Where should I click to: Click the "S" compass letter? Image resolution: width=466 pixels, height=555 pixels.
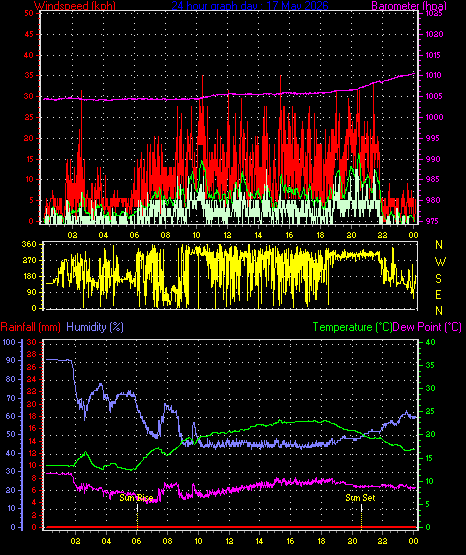(x=438, y=279)
